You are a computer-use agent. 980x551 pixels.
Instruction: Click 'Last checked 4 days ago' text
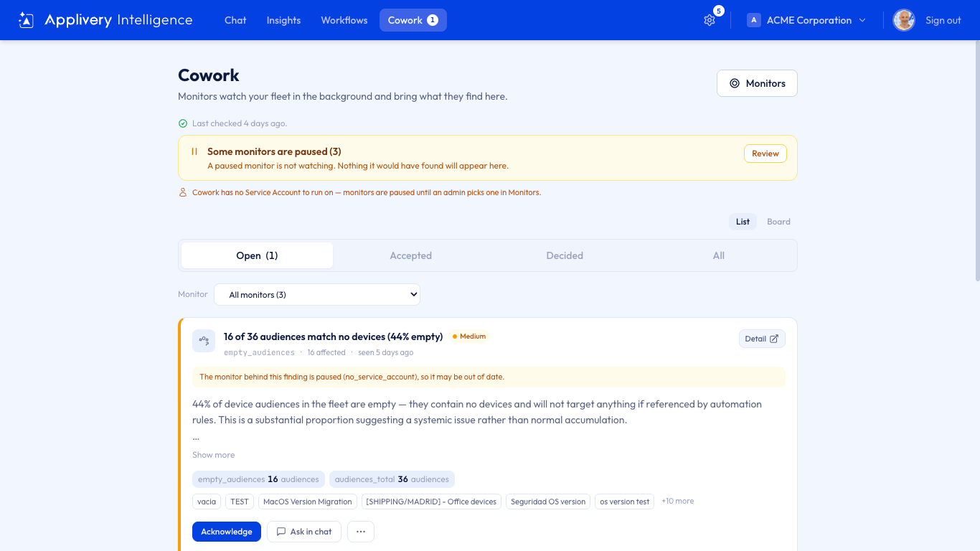240,123
